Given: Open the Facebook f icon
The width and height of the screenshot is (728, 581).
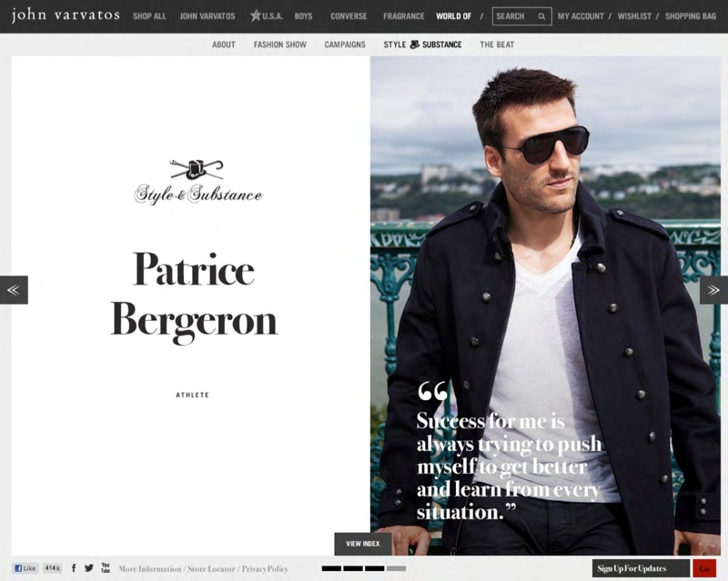Looking at the screenshot, I should pos(74,568).
